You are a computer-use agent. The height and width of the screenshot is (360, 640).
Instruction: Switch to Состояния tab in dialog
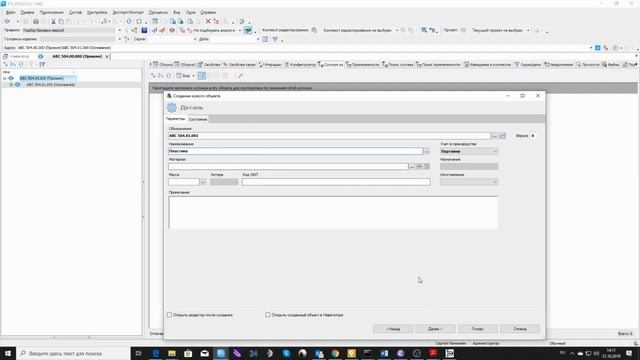click(198, 119)
